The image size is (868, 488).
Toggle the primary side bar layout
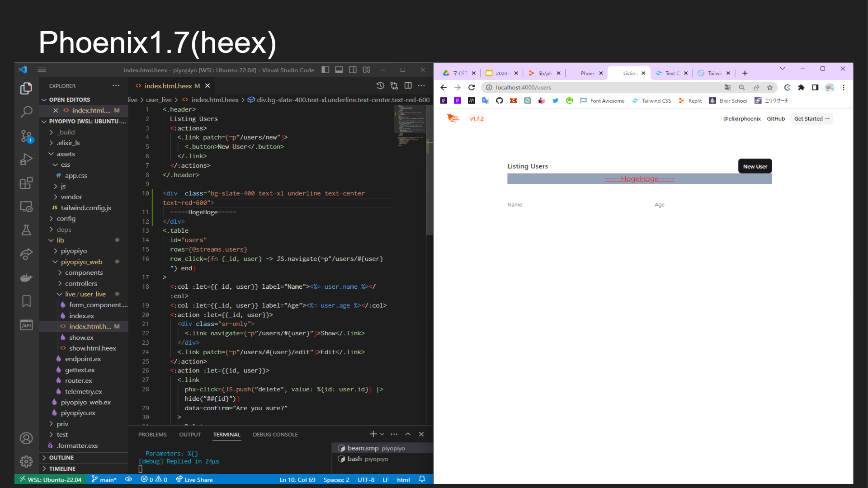325,70
